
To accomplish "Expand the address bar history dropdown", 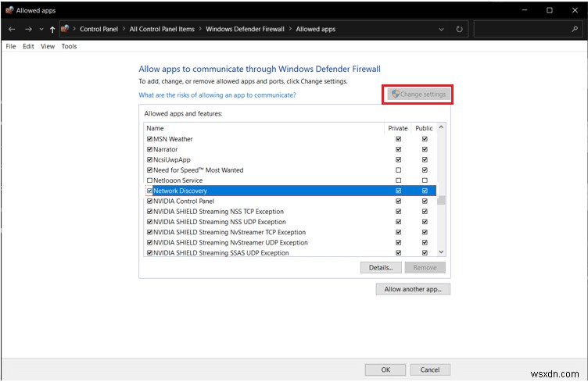I will point(441,29).
